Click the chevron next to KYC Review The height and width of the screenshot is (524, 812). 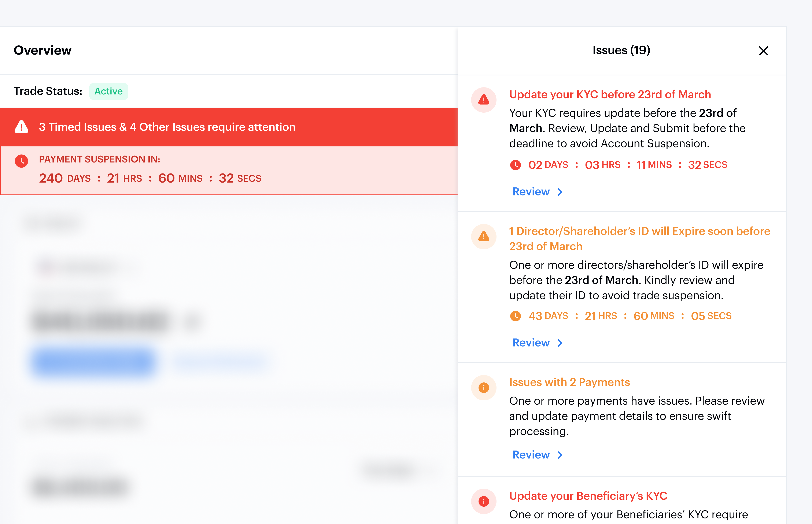560,192
